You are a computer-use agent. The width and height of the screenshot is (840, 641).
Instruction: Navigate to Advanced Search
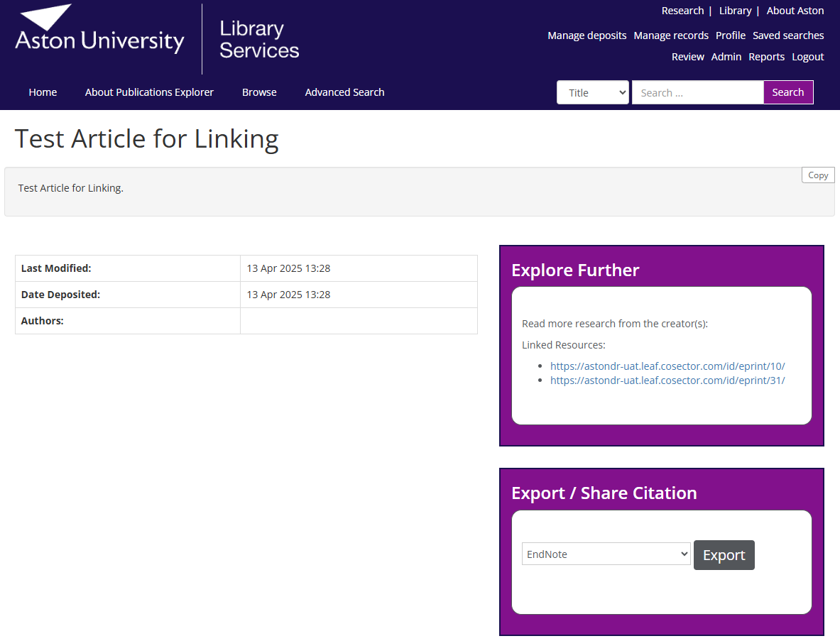click(344, 92)
